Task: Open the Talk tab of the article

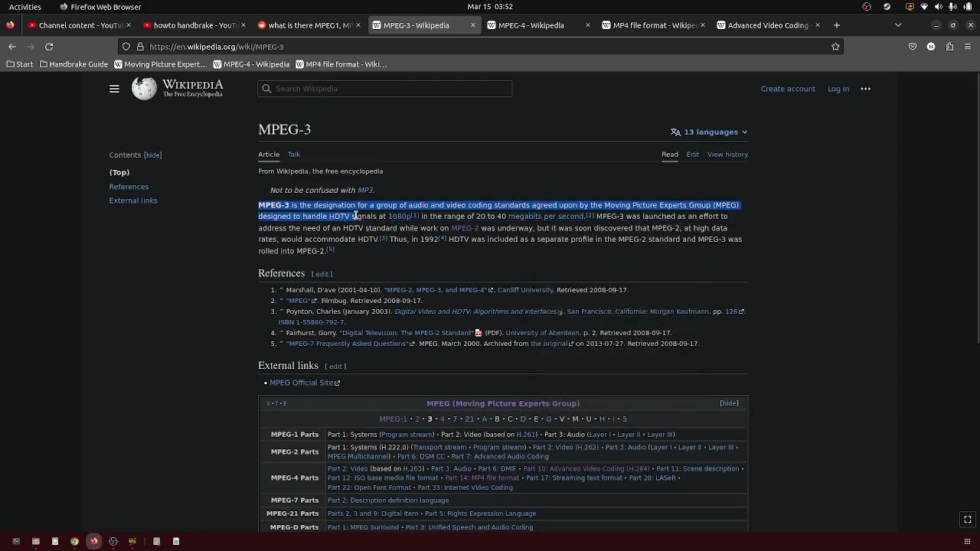Action: tap(294, 155)
